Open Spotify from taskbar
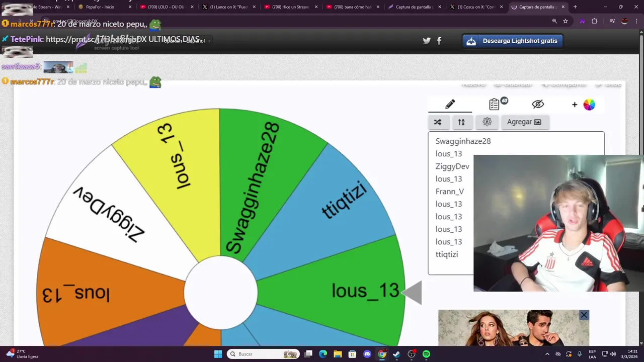This screenshot has width=644, height=362. click(426, 354)
